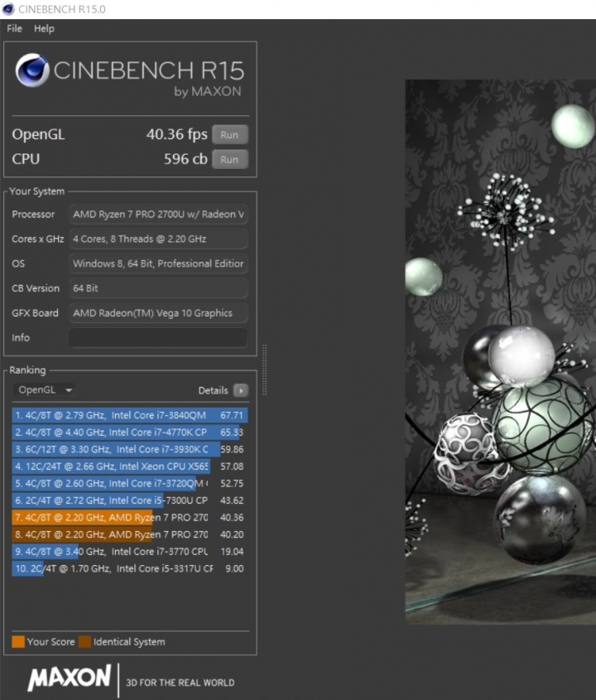Open the File menu

(x=14, y=28)
